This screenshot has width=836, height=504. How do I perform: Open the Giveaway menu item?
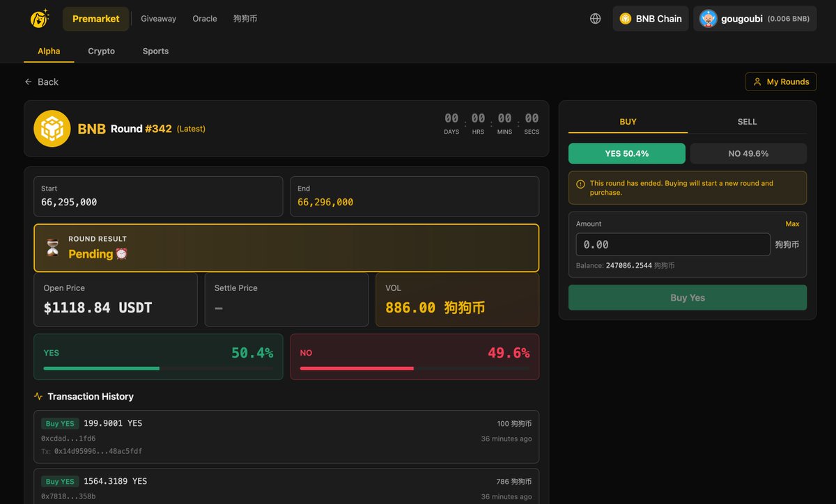click(159, 19)
